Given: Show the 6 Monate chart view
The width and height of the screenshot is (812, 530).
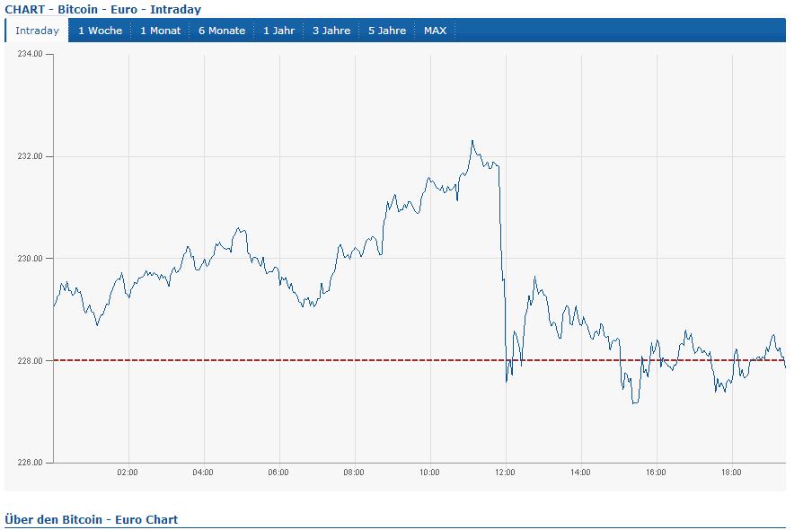Looking at the screenshot, I should pyautogui.click(x=222, y=31).
